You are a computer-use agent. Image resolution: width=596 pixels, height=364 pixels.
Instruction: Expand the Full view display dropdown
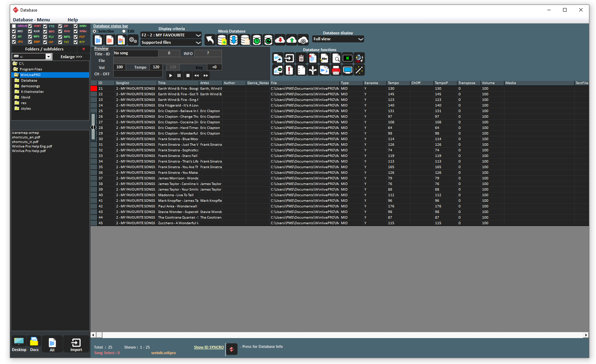(x=361, y=39)
